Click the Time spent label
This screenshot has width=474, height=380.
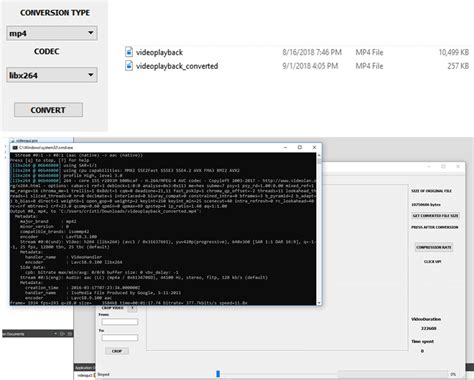422,341
